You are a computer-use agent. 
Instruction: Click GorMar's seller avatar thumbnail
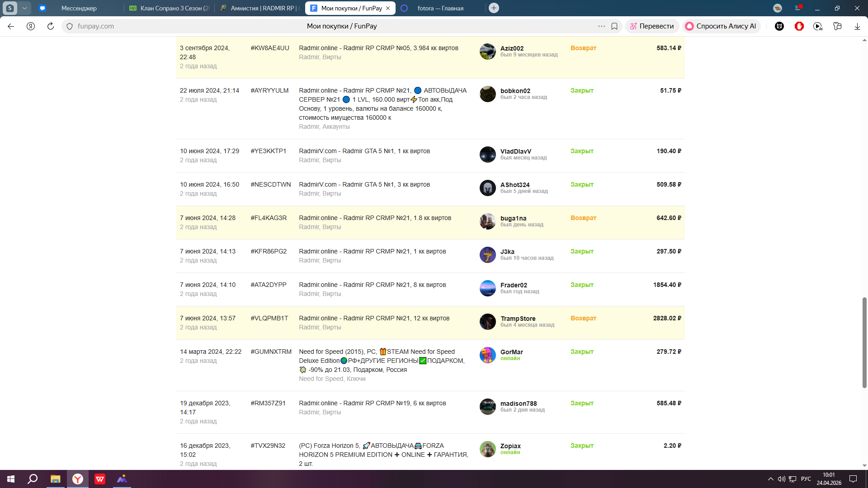pyautogui.click(x=487, y=355)
